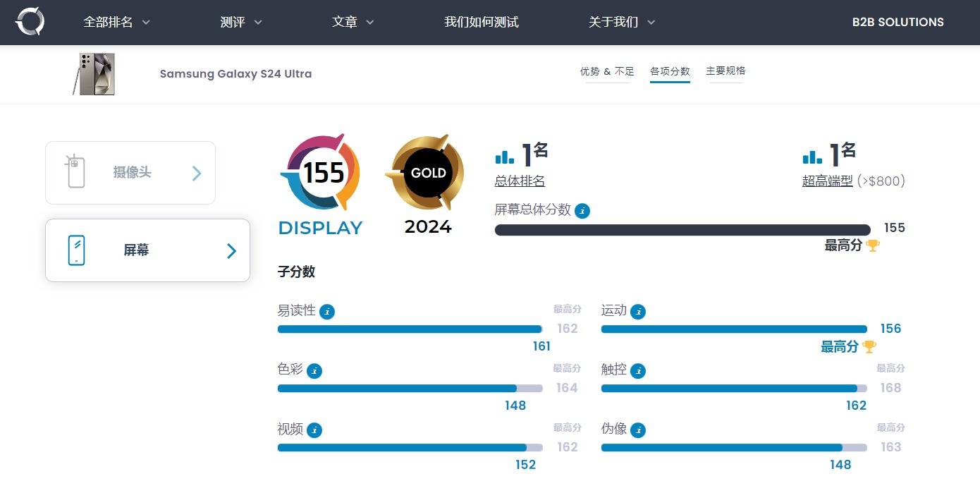Viewport: 980px width, 493px height.
Task: Click the 触控 highest score 168
Action: (x=890, y=388)
